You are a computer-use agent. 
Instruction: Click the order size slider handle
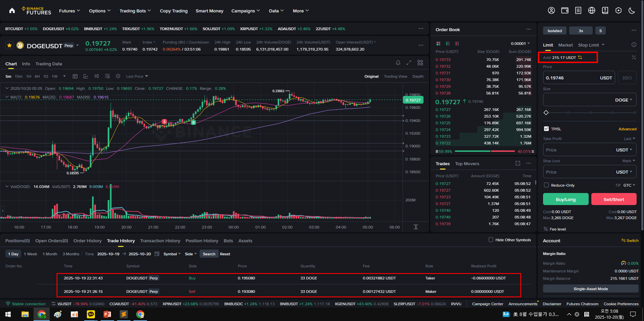[x=546, y=113]
